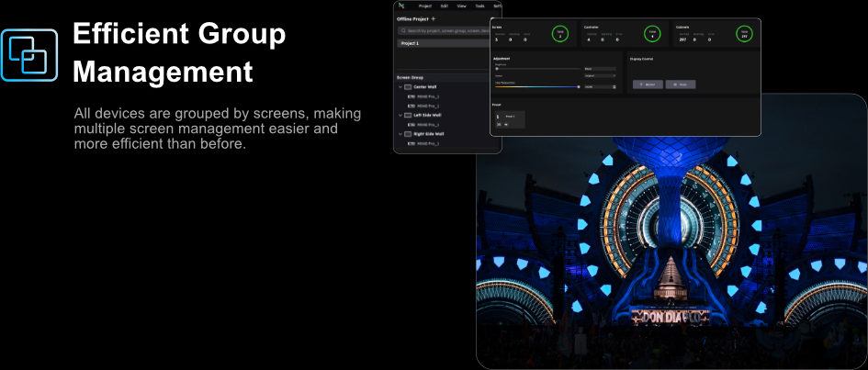The width and height of the screenshot is (868, 370).
Task: Click the app logo above Offline Project
Action: tap(400, 6)
